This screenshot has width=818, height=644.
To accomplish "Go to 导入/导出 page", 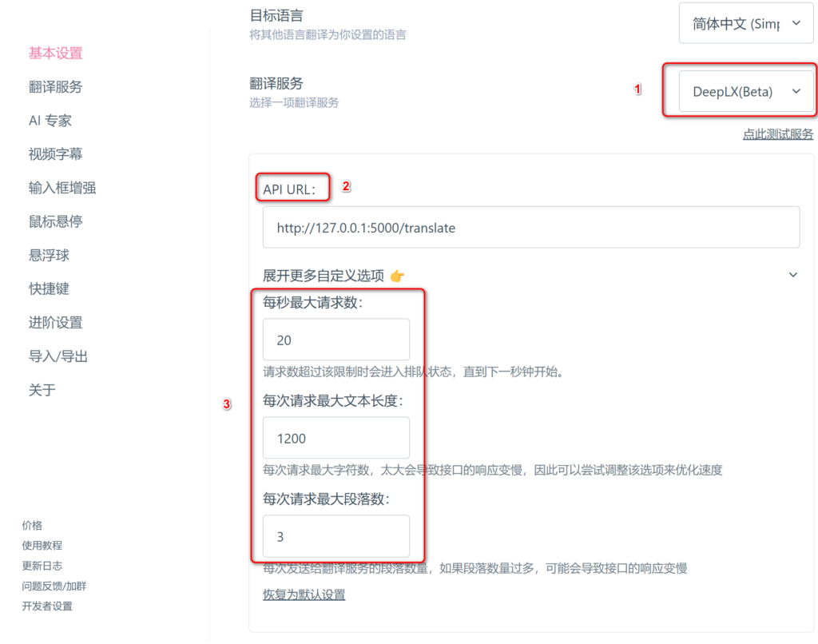I will [58, 356].
